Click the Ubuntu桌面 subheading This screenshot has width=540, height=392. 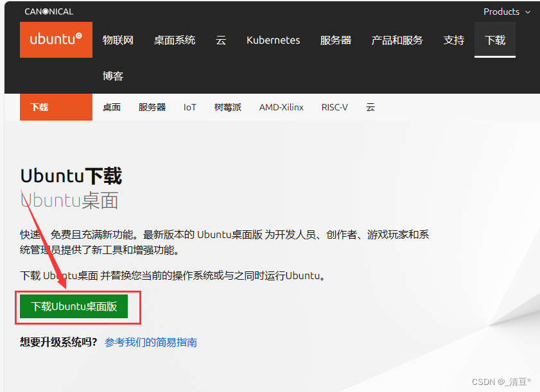coord(69,201)
